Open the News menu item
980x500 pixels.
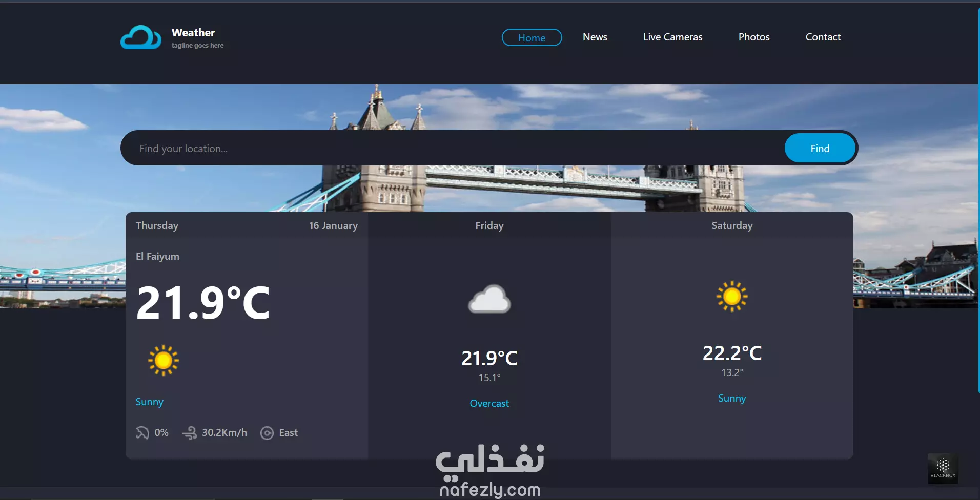(595, 37)
